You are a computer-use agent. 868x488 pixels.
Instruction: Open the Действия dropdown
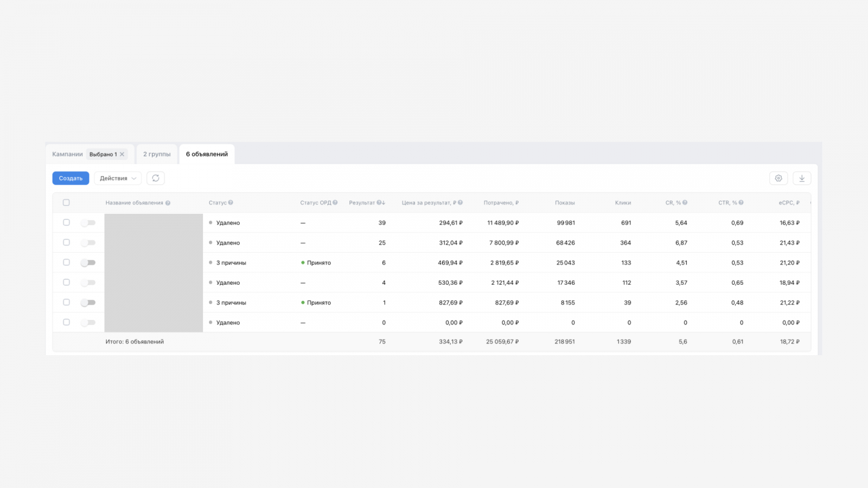point(118,178)
